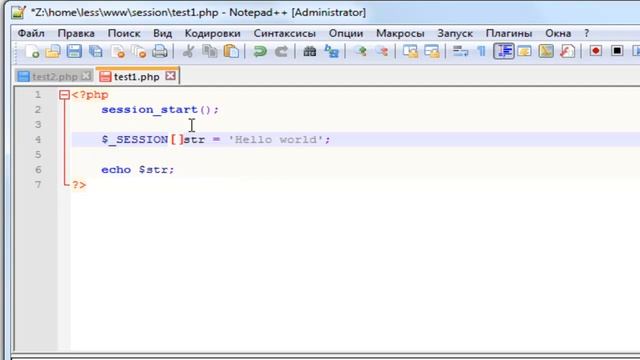Viewport: 640px width, 360px height.
Task: Print the document with the printer icon
Action: [160, 51]
